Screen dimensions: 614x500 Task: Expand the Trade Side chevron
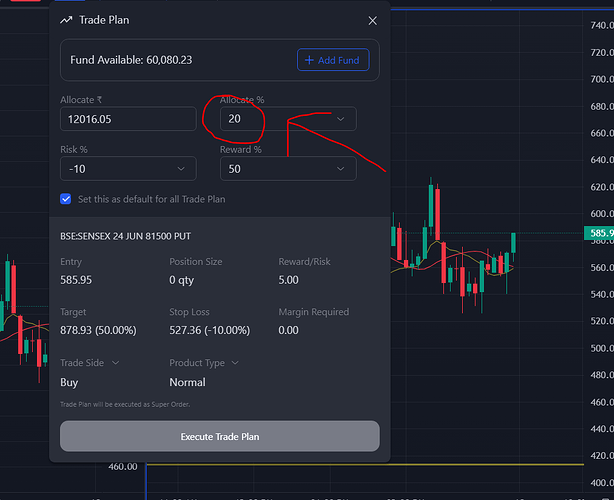pyautogui.click(x=115, y=363)
